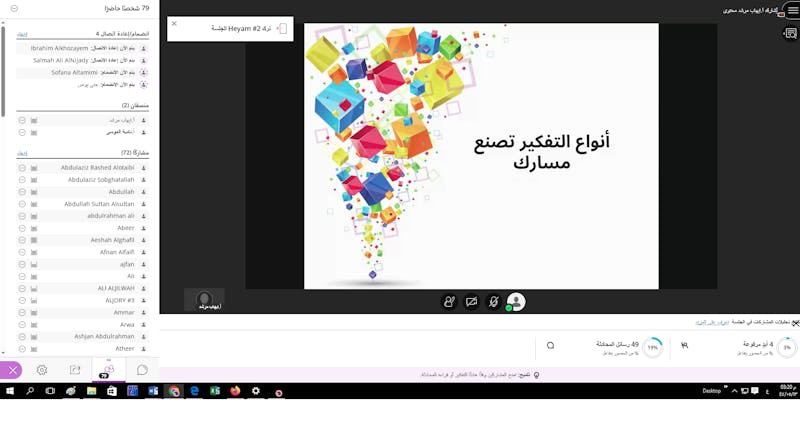Click the recording indicator icon below session menu
Image resolution: width=800 pixels, height=439 pixels.
point(789,33)
